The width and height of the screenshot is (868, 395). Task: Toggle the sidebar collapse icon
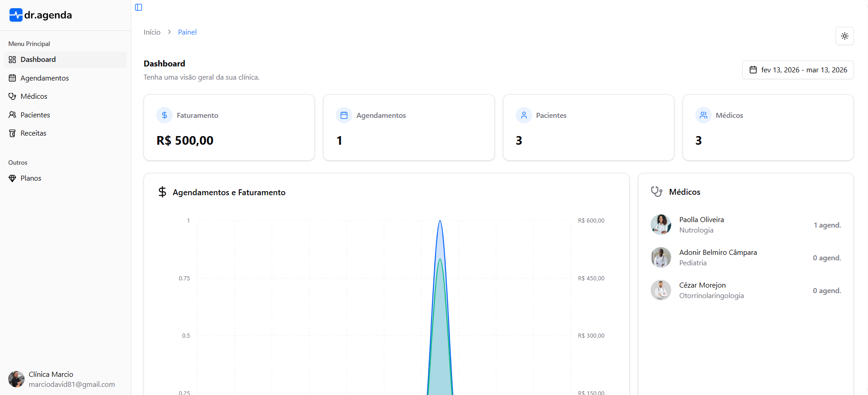(139, 7)
